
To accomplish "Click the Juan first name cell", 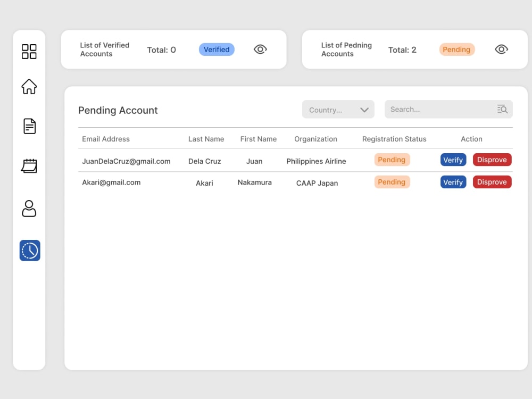I will 254,162.
